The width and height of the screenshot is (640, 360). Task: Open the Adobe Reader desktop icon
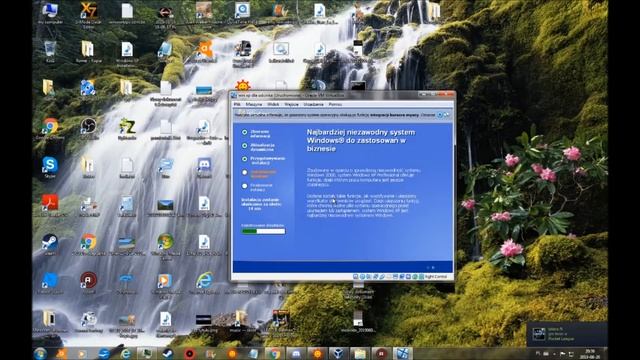click(50, 203)
